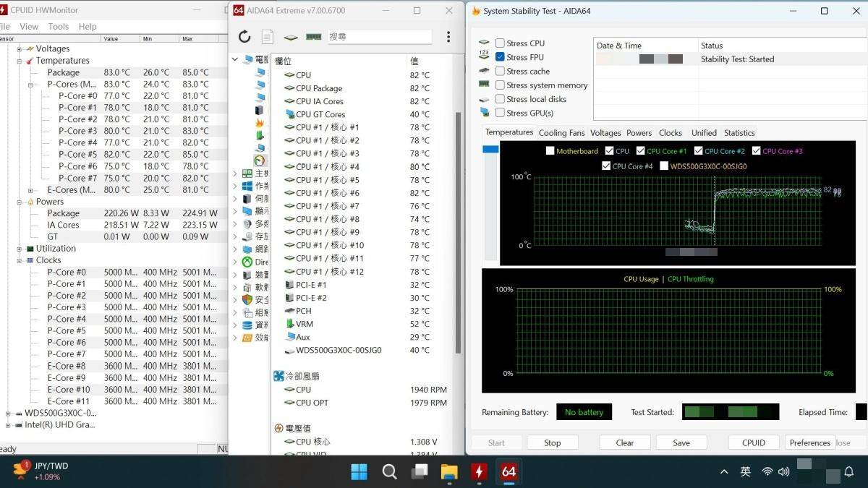Image resolution: width=868 pixels, height=488 pixels.
Task: Click the motherboard chip toolbar icon in AIDA64
Action: click(290, 37)
